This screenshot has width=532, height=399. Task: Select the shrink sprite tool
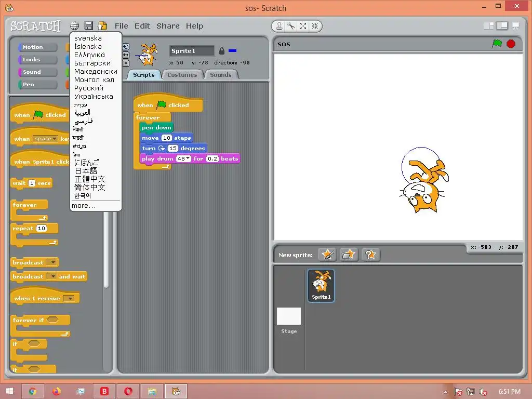click(315, 26)
